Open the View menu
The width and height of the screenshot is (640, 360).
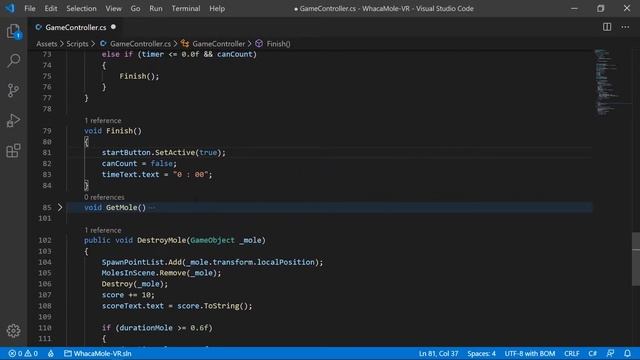(x=113, y=8)
